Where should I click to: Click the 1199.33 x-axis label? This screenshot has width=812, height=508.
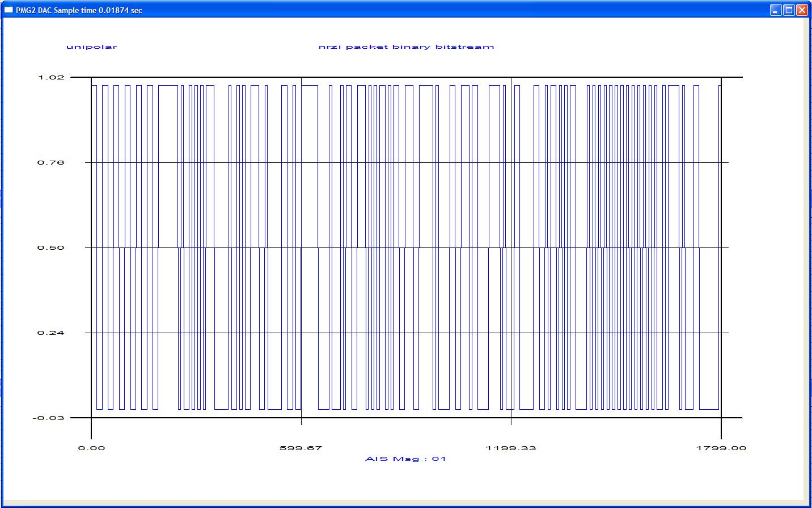click(x=511, y=448)
